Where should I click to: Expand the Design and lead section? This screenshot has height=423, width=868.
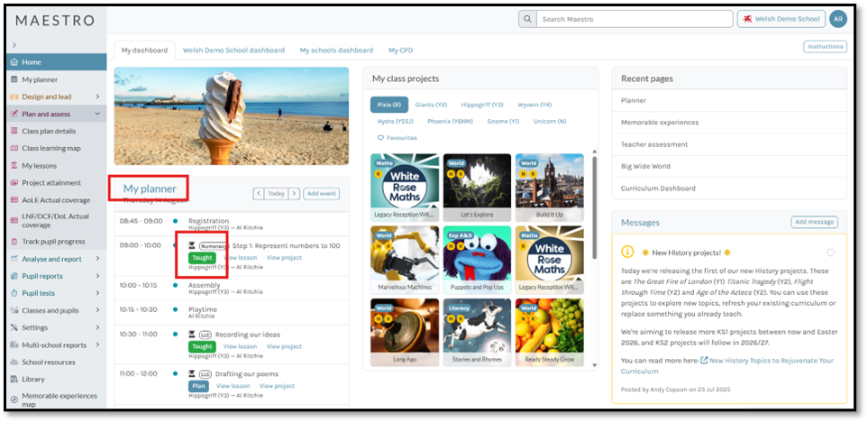tap(97, 97)
